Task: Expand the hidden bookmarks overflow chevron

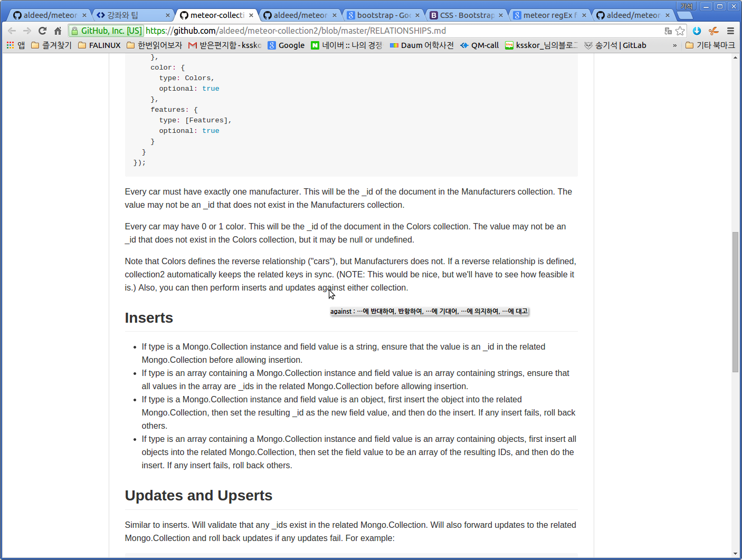Action: [x=674, y=45]
